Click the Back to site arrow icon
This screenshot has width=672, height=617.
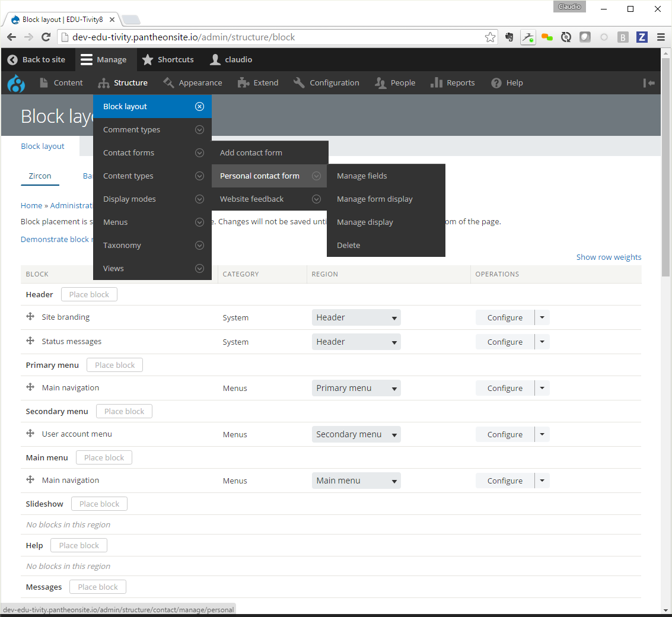point(12,59)
